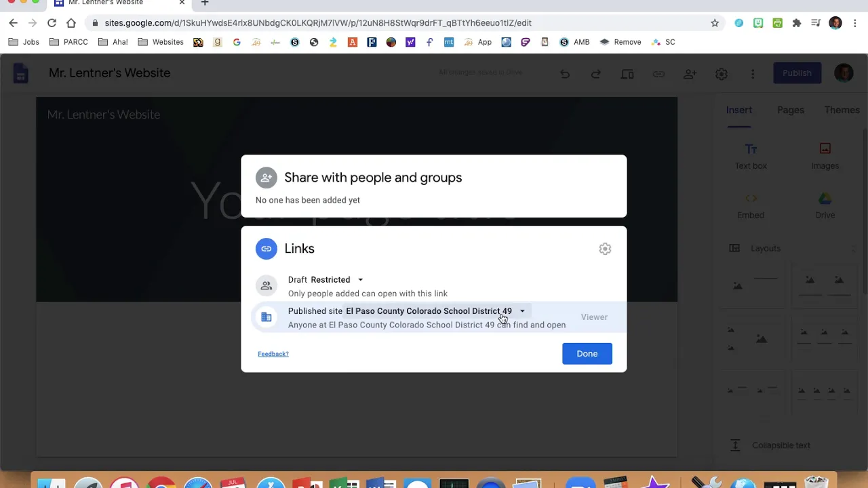
Task: Open the Feedback? link
Action: pos(273,354)
